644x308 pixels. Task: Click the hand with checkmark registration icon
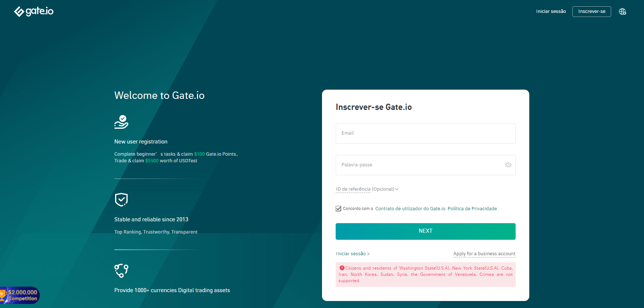pos(121,122)
